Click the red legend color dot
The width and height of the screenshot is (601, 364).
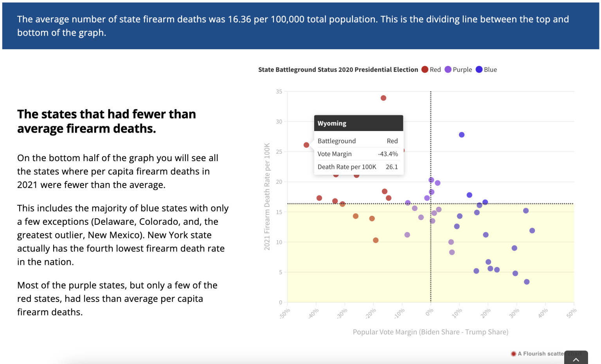tap(425, 70)
